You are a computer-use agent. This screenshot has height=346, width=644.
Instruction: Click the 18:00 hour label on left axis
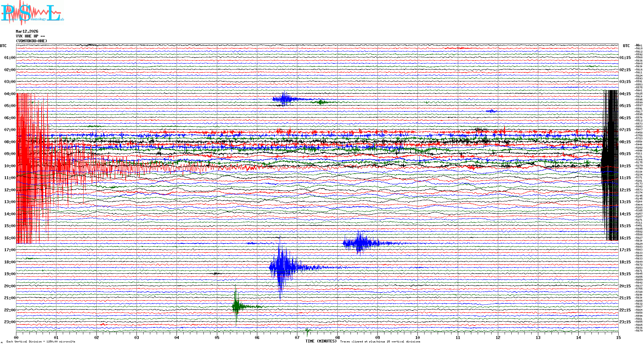click(10, 262)
